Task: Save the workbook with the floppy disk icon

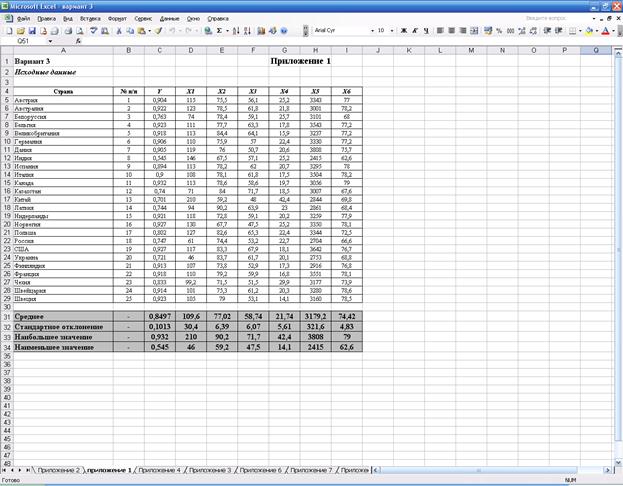Action: coord(32,31)
